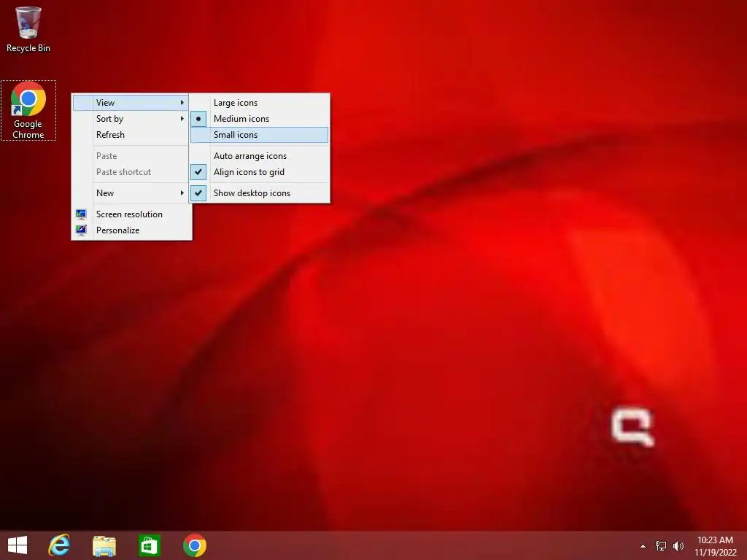
Task: Select Small icons view option
Action: (259, 135)
